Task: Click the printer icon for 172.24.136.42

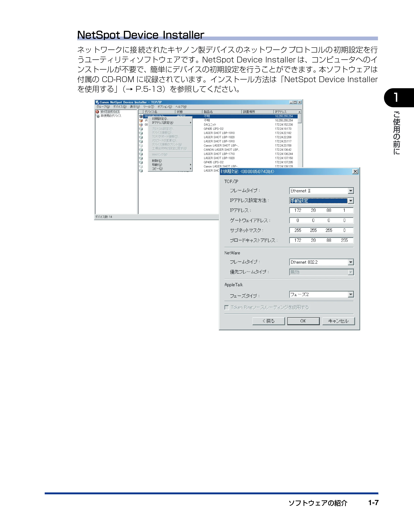Action: [x=141, y=150]
